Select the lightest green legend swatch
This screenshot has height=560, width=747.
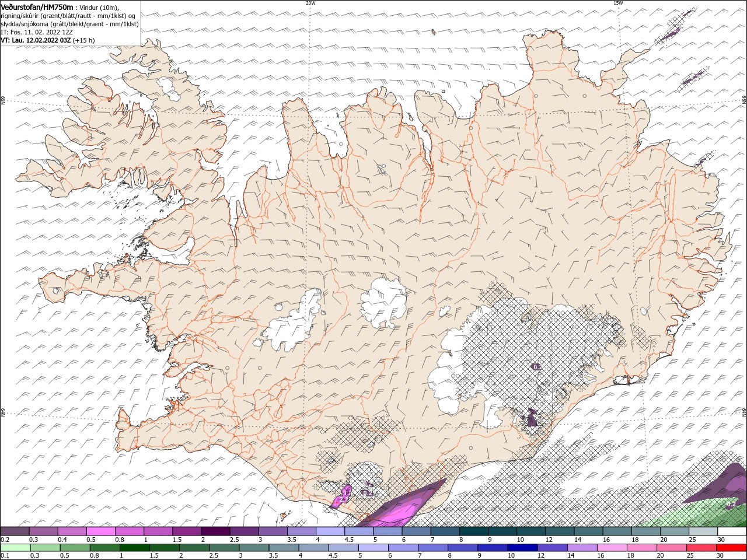15,548
